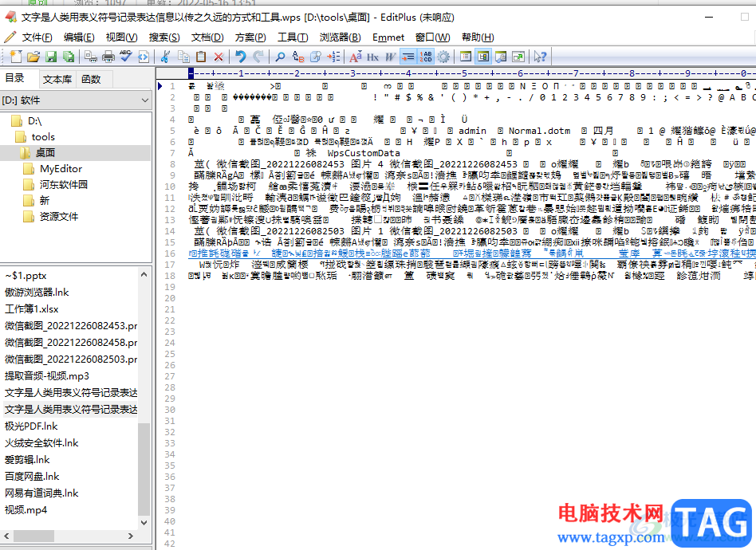The image size is (756, 550).
Task: Select the file 提取音频-视频.mp3
Action: tap(47, 376)
